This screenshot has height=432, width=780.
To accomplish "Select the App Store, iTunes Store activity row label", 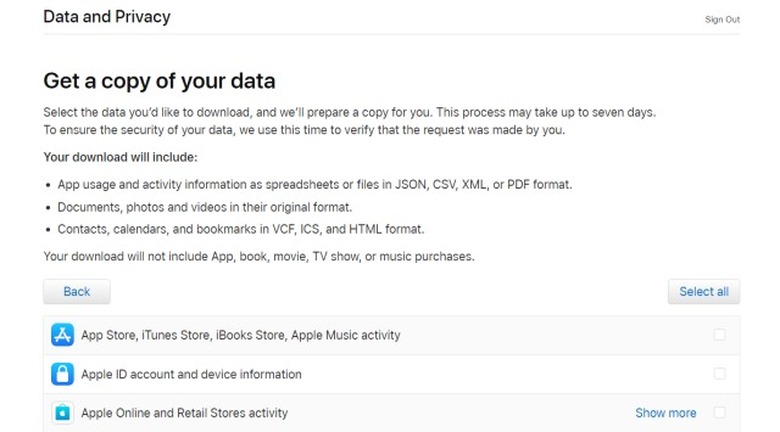I will (240, 336).
